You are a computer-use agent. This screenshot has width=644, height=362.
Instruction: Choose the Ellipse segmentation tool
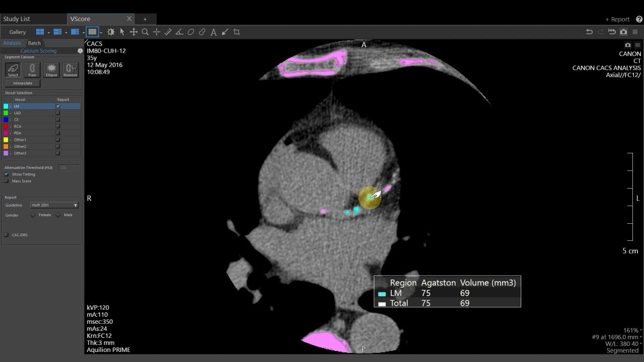point(51,70)
